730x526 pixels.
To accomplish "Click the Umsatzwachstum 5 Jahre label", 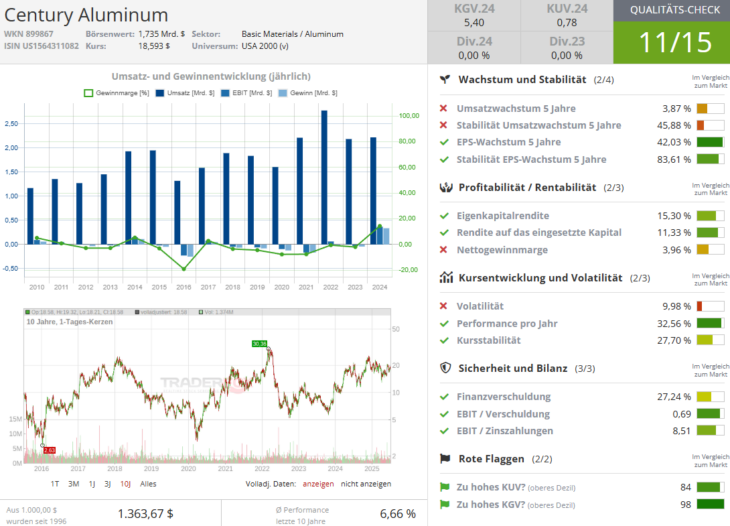I will click(x=516, y=108).
